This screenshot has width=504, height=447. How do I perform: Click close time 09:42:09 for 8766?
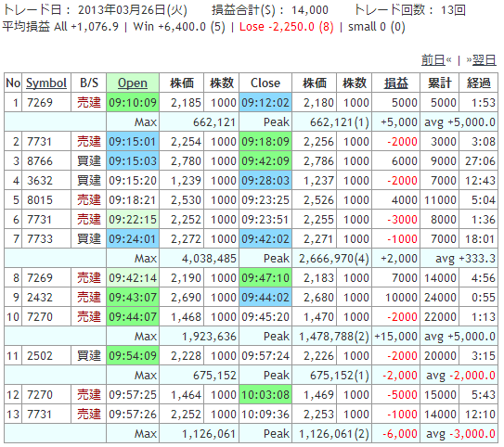tap(265, 160)
